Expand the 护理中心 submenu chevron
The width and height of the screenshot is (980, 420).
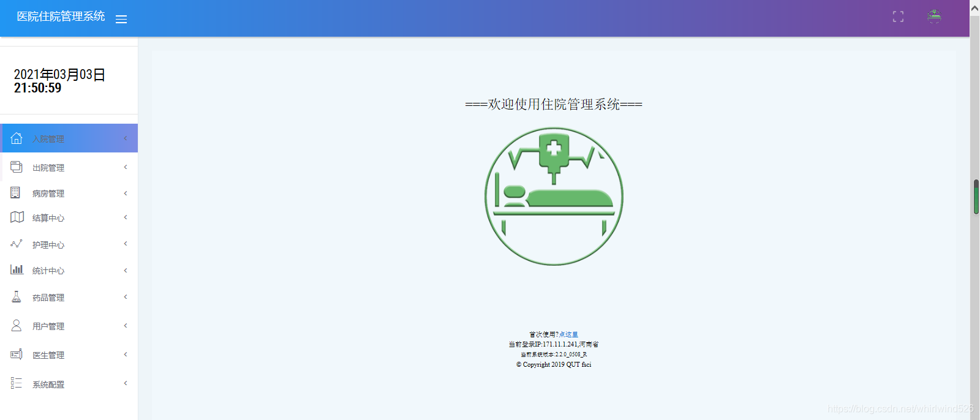click(x=126, y=244)
